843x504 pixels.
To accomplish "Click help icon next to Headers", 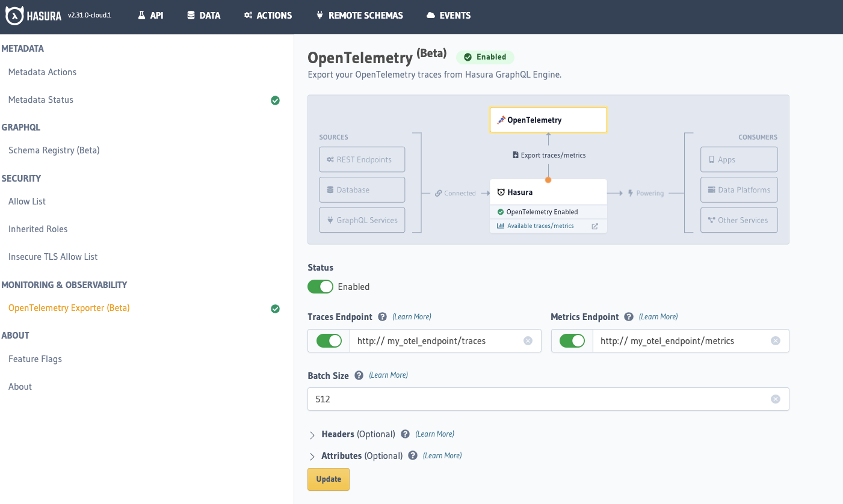I will pos(406,434).
